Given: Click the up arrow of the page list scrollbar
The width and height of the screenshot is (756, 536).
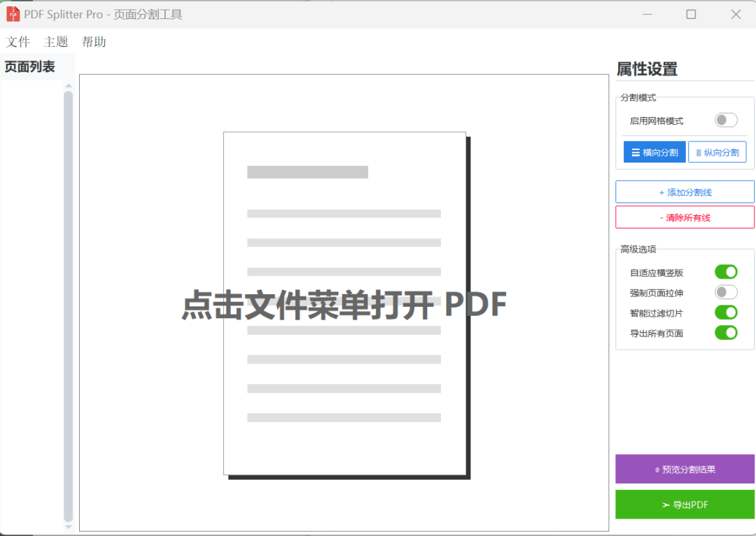Looking at the screenshot, I should coord(68,86).
